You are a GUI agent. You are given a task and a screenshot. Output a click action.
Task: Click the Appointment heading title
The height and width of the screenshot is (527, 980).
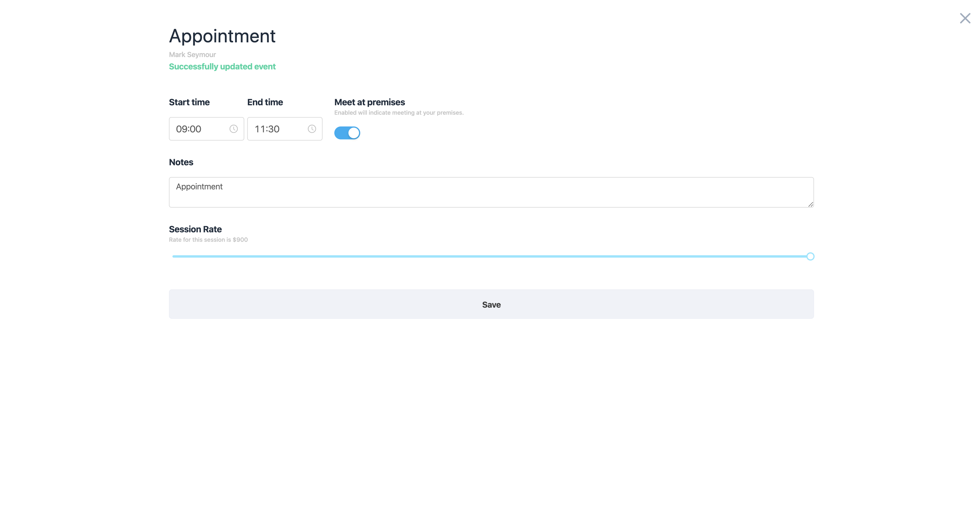(222, 36)
